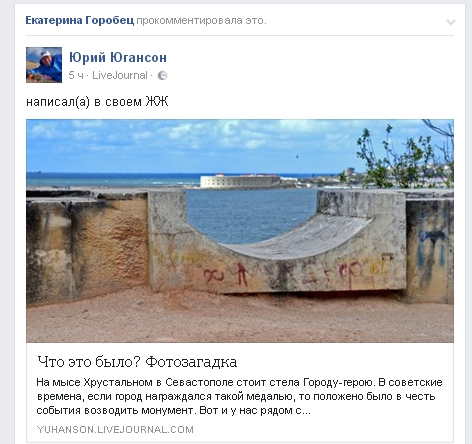Click the word Фотозагадка in headline
Screen dimensions: 472x444
tap(191, 362)
